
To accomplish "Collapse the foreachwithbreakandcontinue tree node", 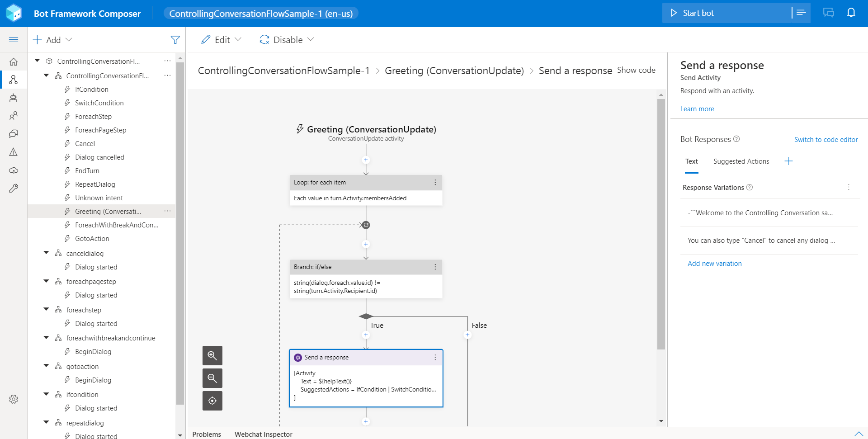I will [x=46, y=338].
